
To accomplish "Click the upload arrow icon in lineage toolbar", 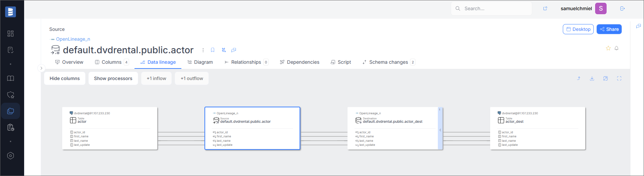I will 579,78.
